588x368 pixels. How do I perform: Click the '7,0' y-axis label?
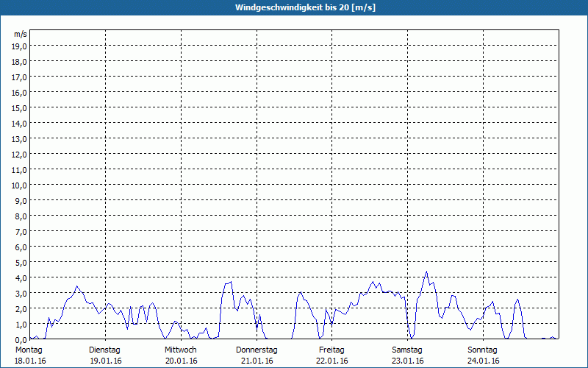(21, 232)
